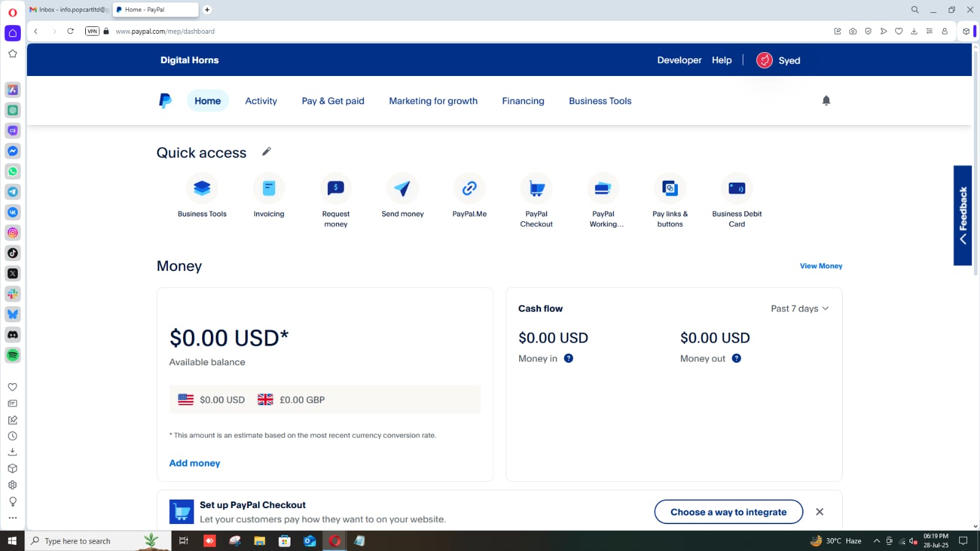Open the Business Debit Card icon
The image size is (980, 551).
(x=737, y=188)
